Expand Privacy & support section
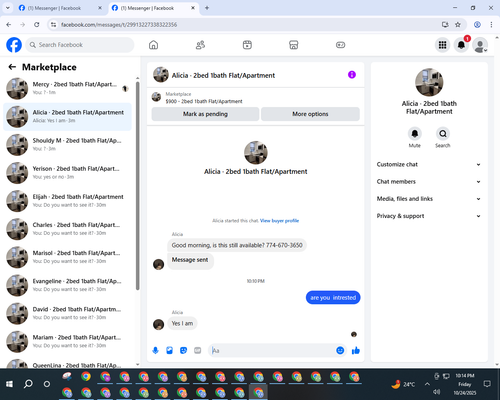Image resolution: width=500 pixels, height=400 pixels. pos(429,216)
